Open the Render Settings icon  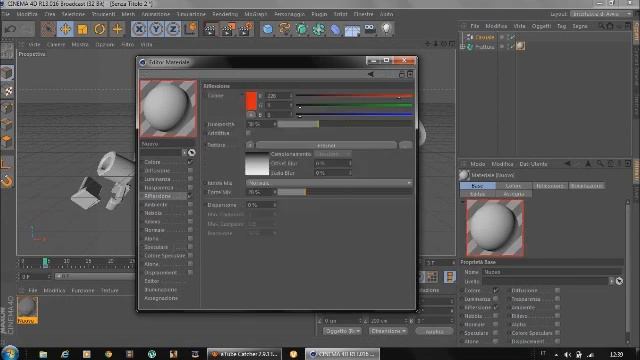click(245, 29)
